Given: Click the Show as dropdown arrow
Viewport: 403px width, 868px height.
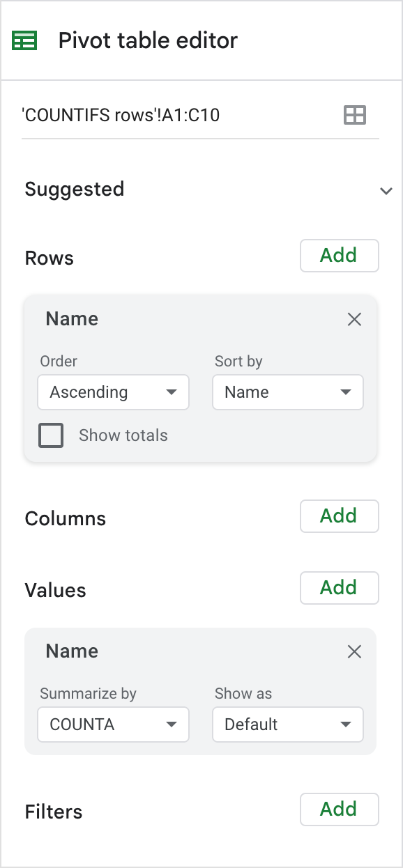Looking at the screenshot, I should (x=347, y=724).
